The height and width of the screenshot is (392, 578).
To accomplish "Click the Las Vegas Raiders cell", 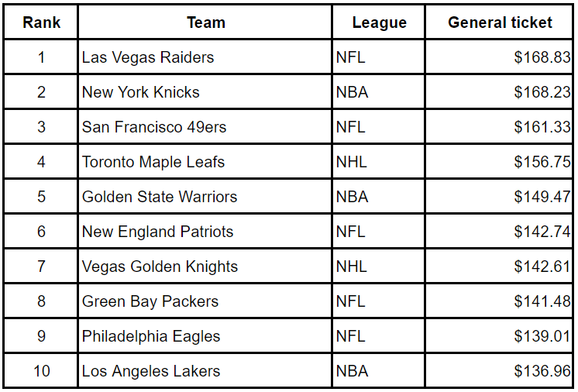I will tap(148, 57).
